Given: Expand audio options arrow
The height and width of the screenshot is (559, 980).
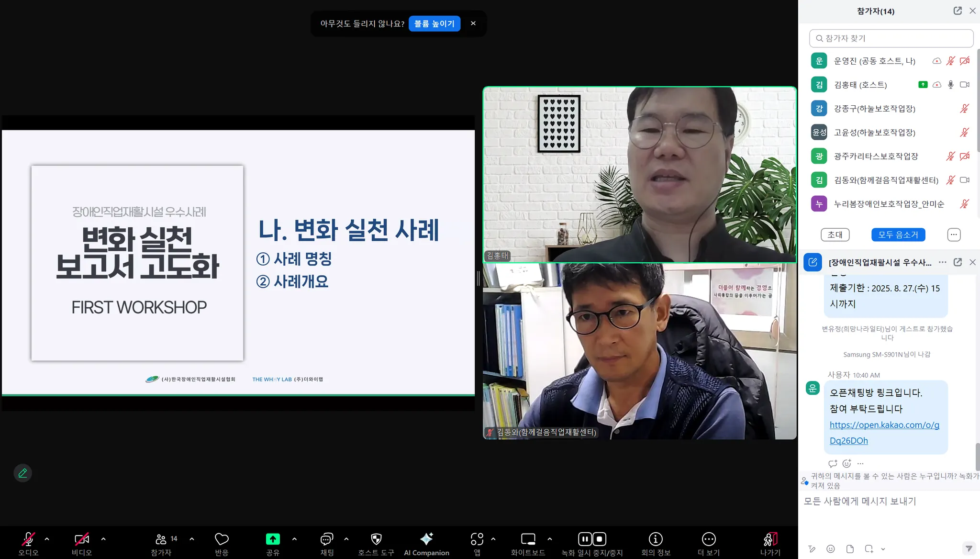Looking at the screenshot, I should (47, 539).
